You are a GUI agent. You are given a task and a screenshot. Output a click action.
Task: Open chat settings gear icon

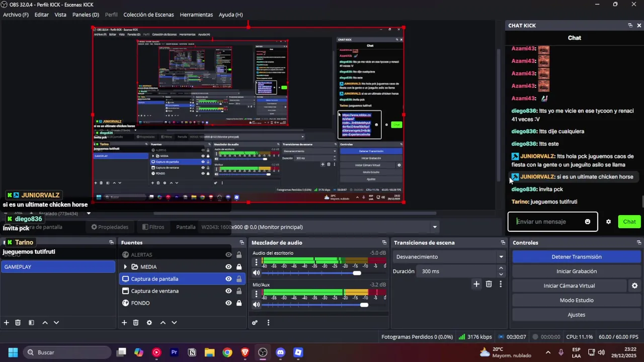click(608, 222)
